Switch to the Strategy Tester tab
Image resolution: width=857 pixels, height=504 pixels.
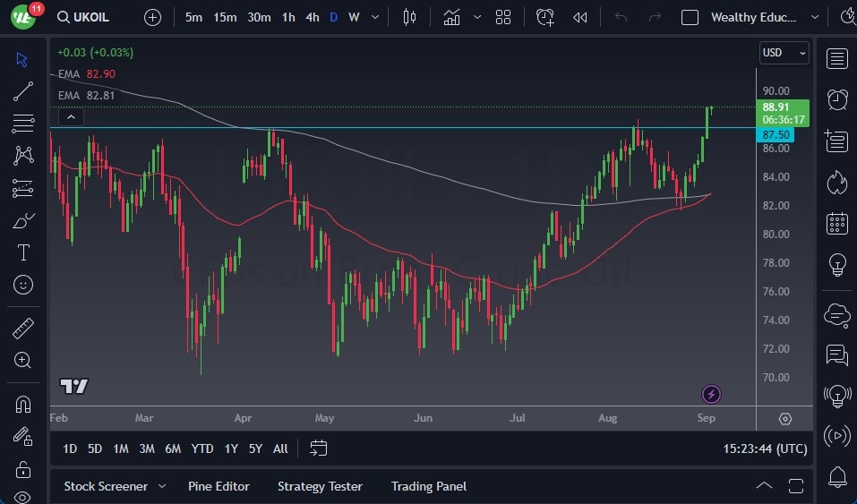[x=320, y=486]
